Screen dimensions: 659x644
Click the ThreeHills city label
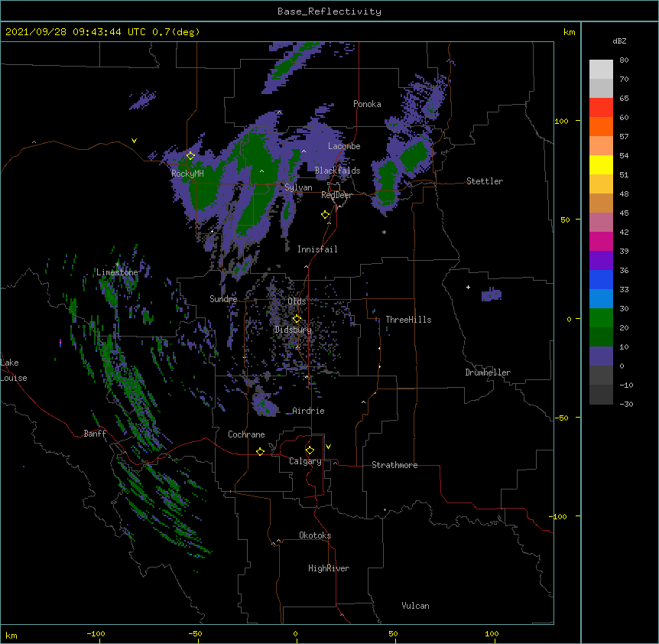click(x=408, y=320)
